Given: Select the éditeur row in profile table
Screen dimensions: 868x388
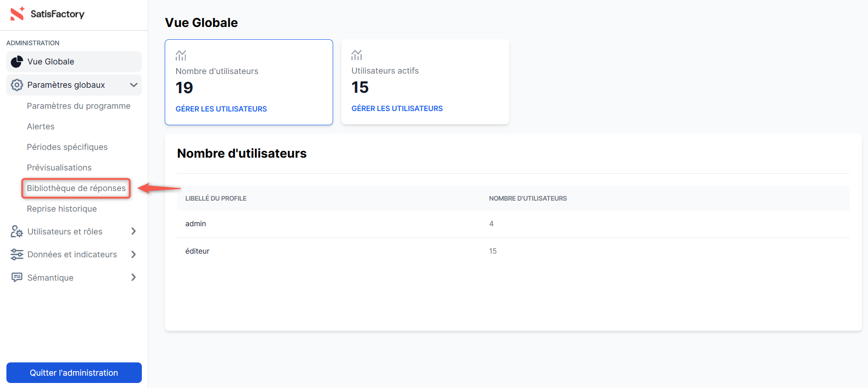Looking at the screenshot, I should point(197,251).
